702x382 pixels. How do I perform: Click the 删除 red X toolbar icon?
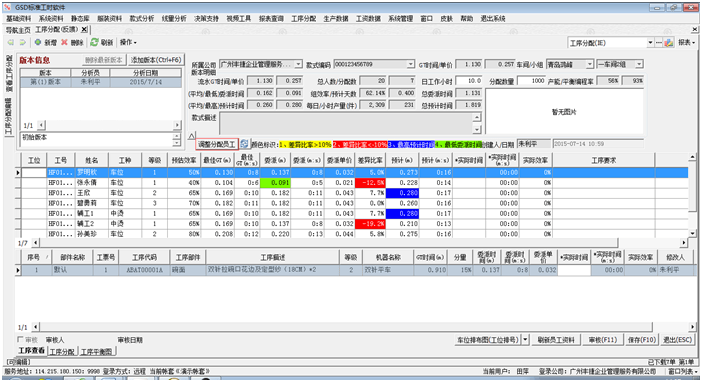[64, 43]
